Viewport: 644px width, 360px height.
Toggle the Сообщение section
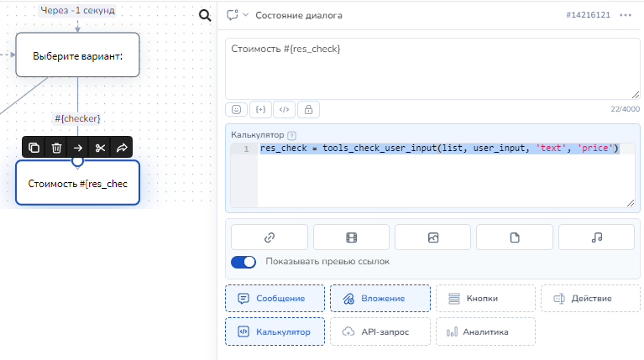(x=275, y=298)
